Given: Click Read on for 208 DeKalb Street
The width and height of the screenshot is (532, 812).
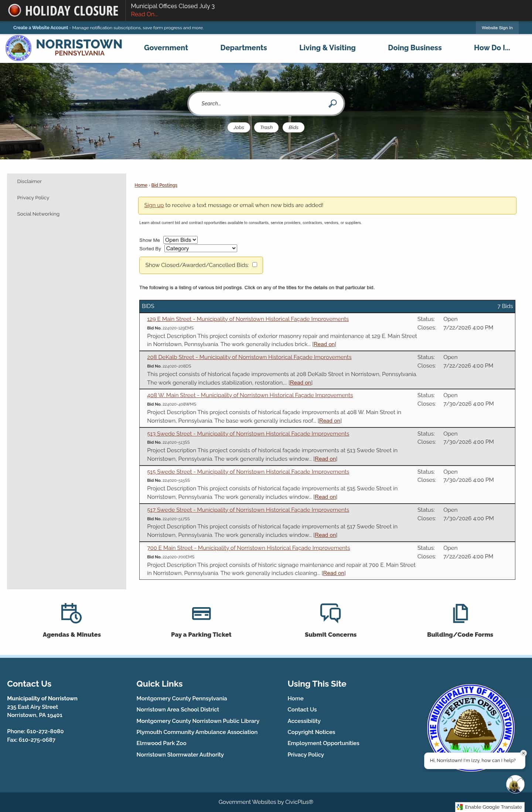Looking at the screenshot, I should click(300, 383).
